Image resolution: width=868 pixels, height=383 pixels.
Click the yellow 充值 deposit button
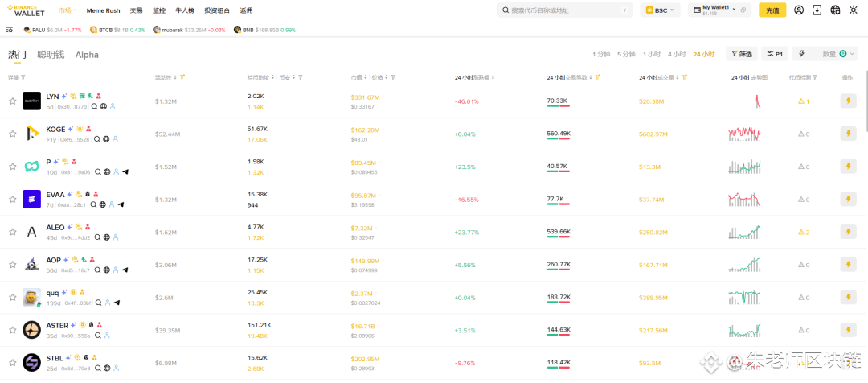click(772, 10)
